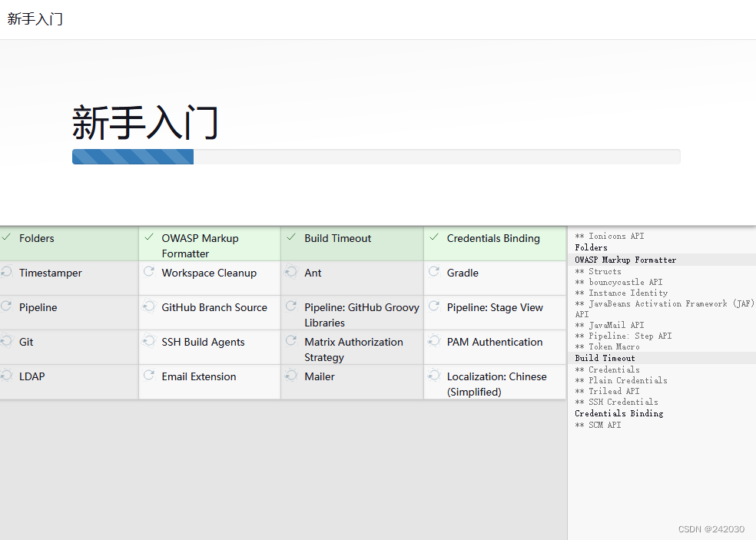Click the spinner icon beside GitHub Branch Source
Viewport: 756px width, 540px height.
coord(149,306)
